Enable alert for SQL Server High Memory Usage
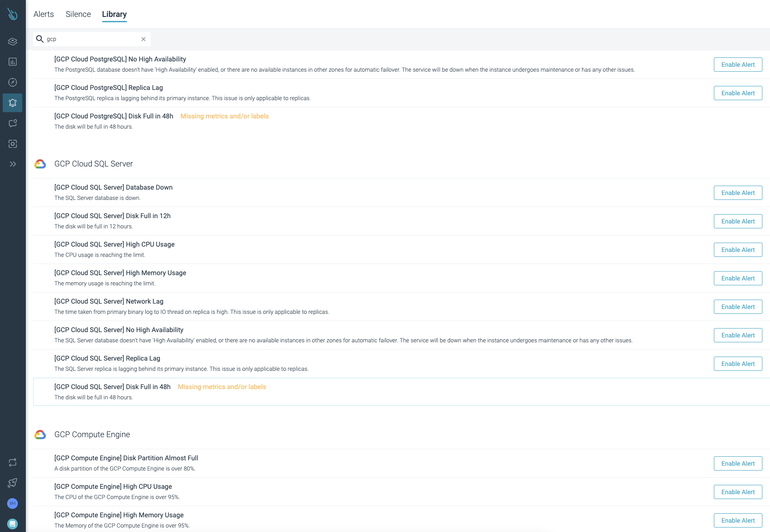 point(738,278)
